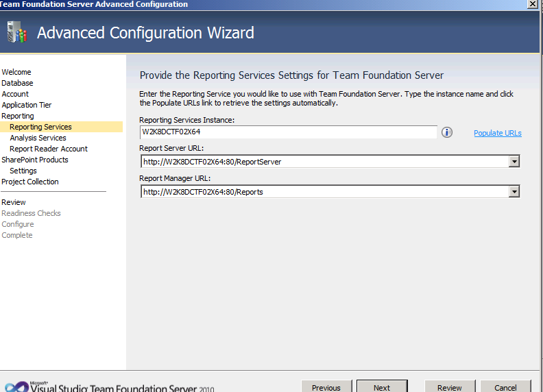The width and height of the screenshot is (543, 392).
Task: Click the Reporting Services Instance label
Action: point(187,120)
